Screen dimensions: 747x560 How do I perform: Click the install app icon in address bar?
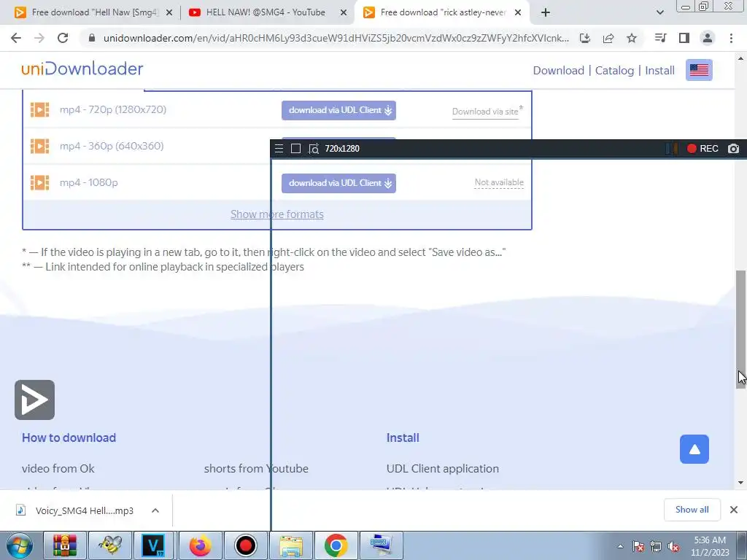(585, 38)
